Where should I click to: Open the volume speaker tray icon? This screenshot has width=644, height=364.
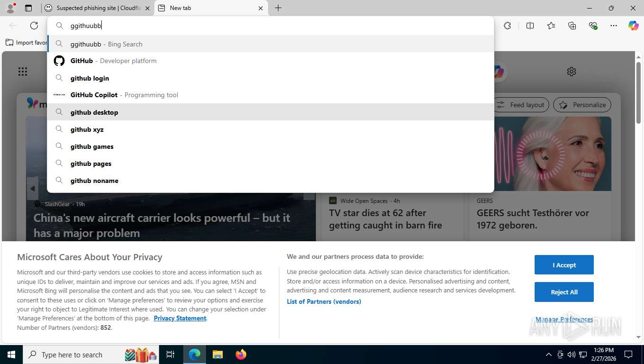[572, 355]
